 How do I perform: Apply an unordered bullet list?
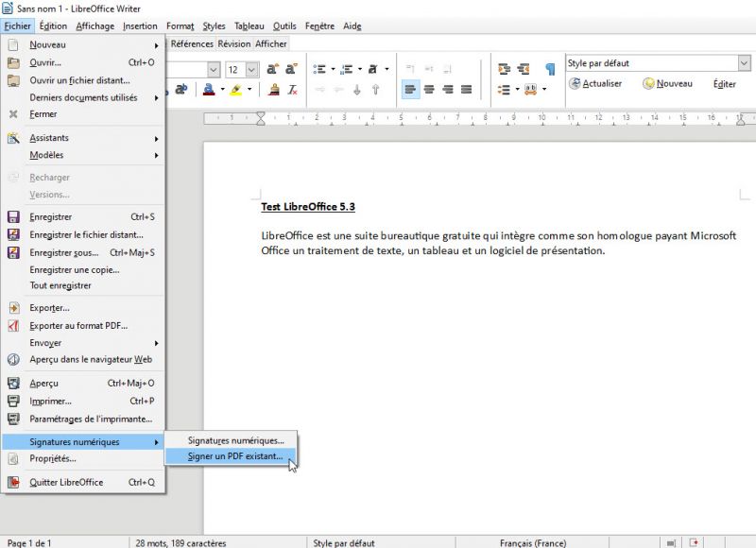pyautogui.click(x=318, y=67)
